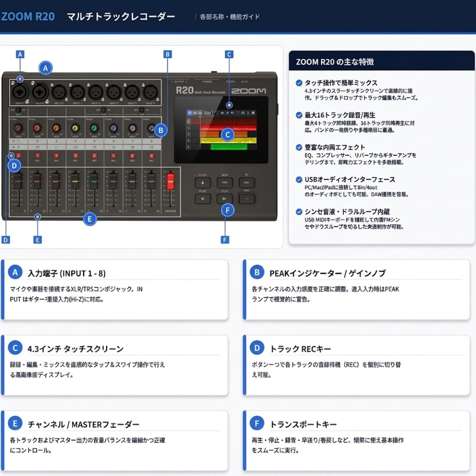Click the 最大16トラック録音/再生 feature heading
Image resolution: width=476 pixels, height=476 pixels.
coord(340,115)
